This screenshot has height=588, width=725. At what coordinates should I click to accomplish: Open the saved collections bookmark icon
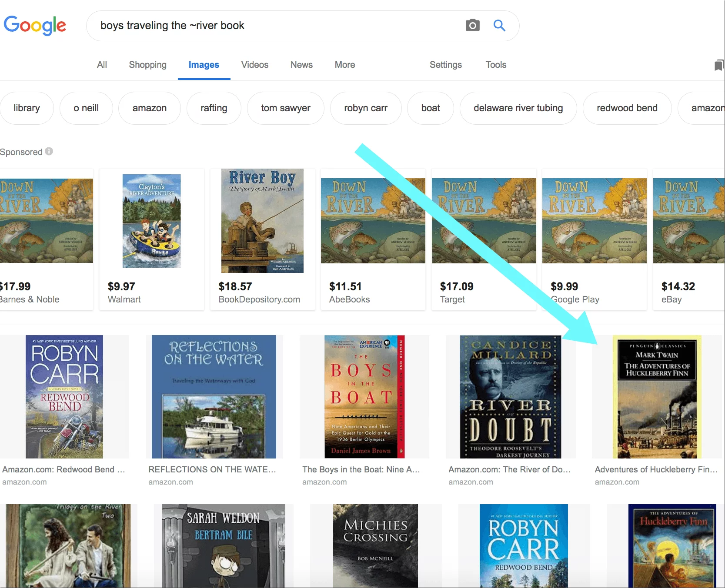pos(718,65)
